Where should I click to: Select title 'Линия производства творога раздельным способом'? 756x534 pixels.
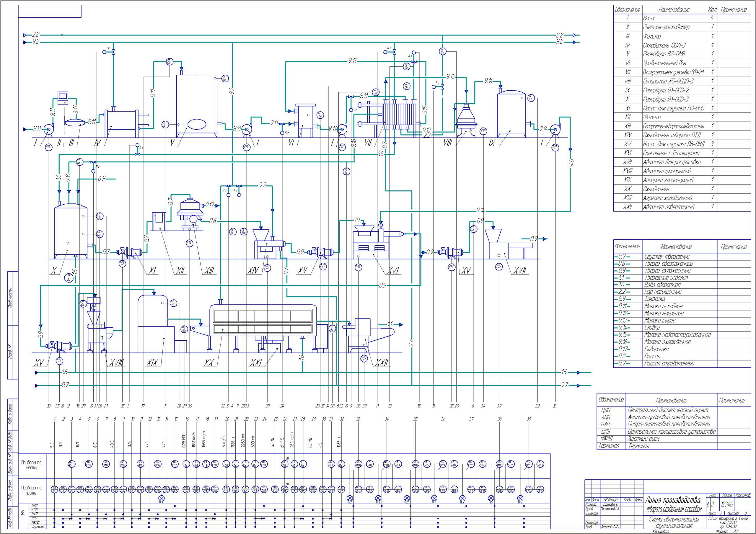click(674, 505)
